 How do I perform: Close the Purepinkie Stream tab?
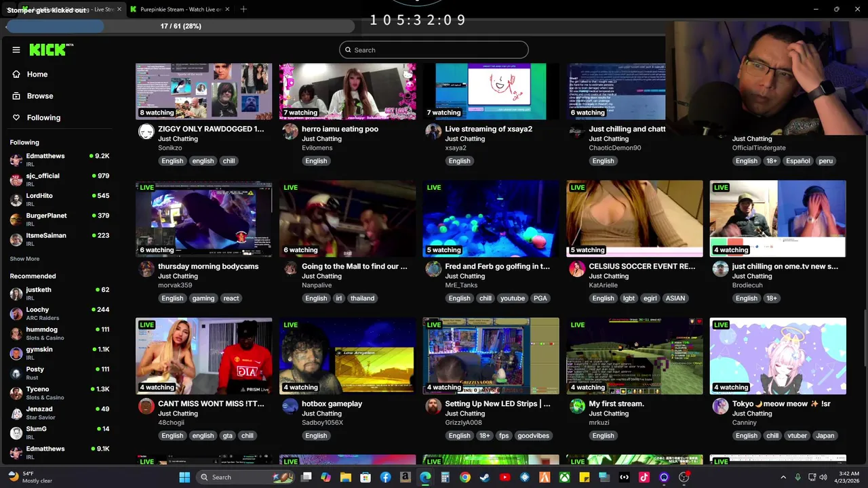pos(227,9)
